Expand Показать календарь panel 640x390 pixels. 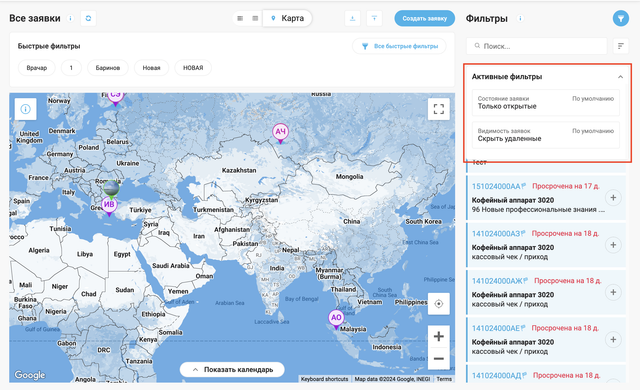tap(232, 370)
